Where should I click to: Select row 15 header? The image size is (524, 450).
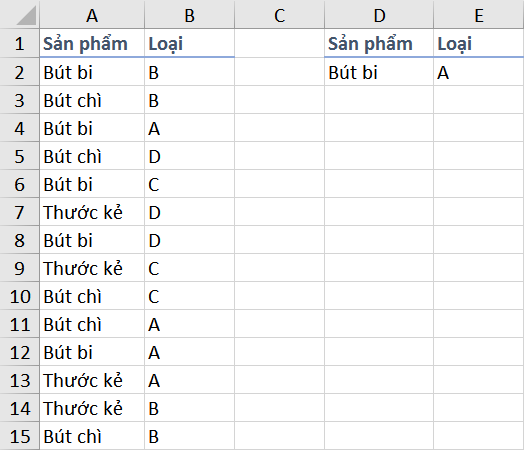coord(19,436)
